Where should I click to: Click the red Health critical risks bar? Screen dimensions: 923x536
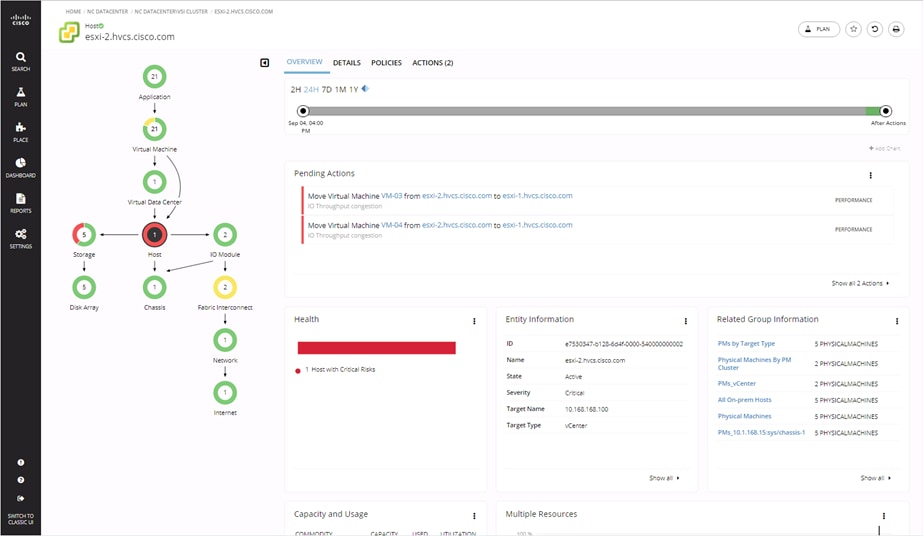tap(377, 348)
